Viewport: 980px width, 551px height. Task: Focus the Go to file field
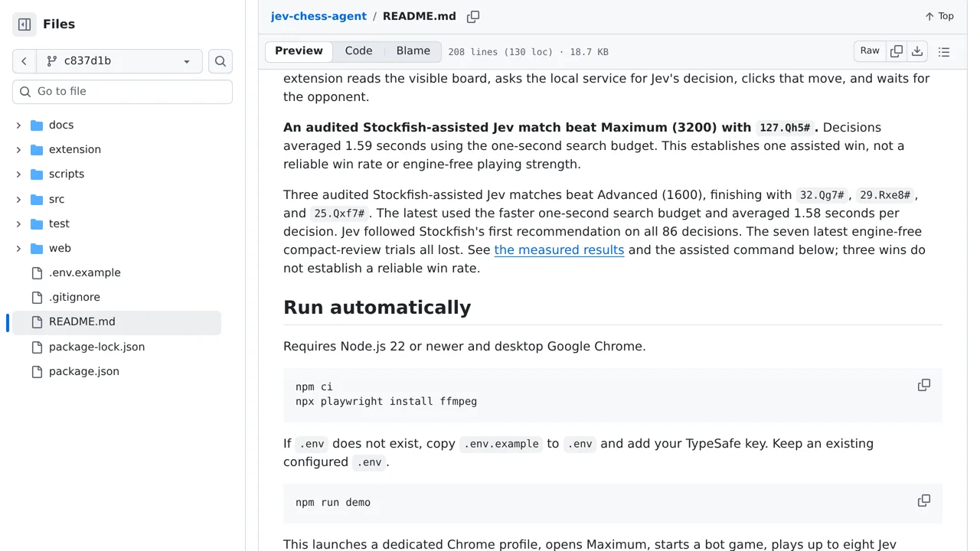point(122,92)
